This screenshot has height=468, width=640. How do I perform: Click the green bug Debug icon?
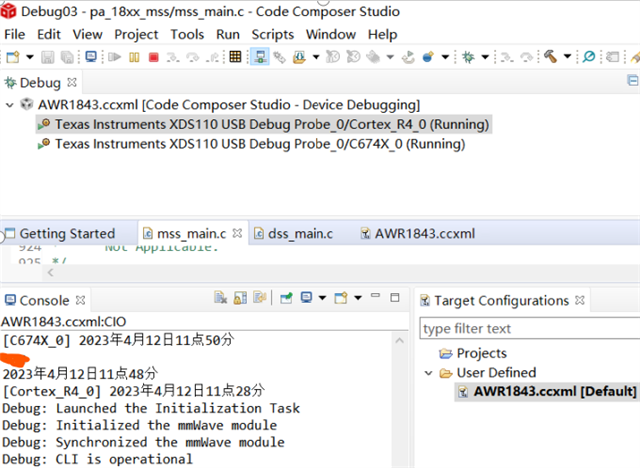click(468, 57)
